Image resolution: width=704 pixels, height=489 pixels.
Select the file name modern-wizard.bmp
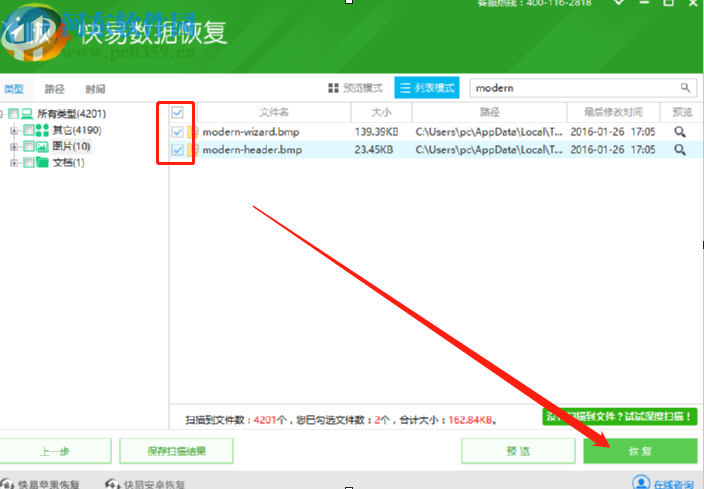coord(251,132)
